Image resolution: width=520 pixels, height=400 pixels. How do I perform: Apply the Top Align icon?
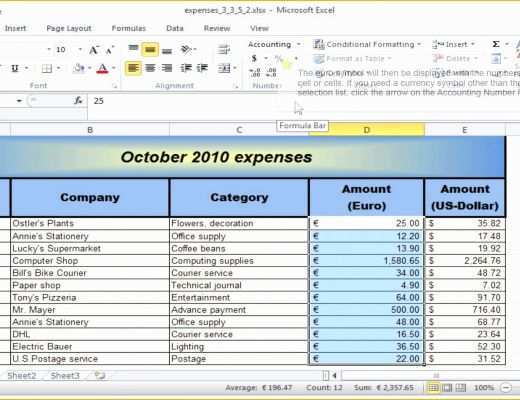pos(133,49)
